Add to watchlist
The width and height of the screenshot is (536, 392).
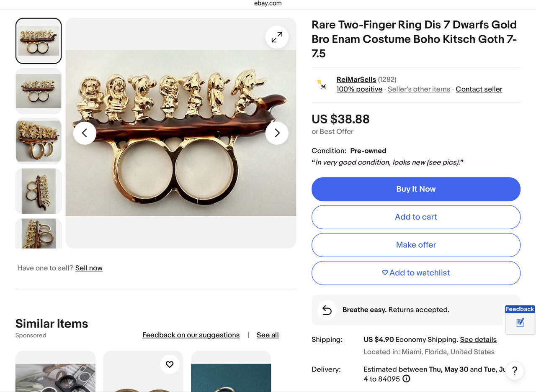416,273
